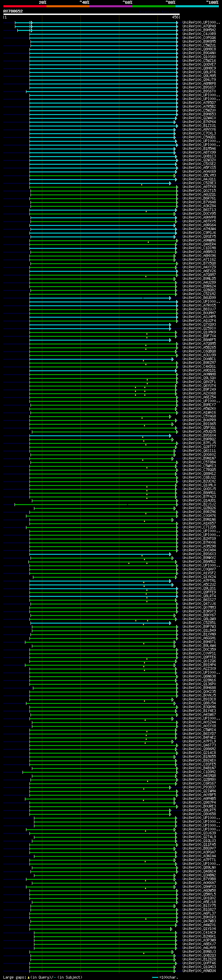222x980 pixels.
Task: Open hit UniRef100_C4J0R9
Action: point(199,34)
